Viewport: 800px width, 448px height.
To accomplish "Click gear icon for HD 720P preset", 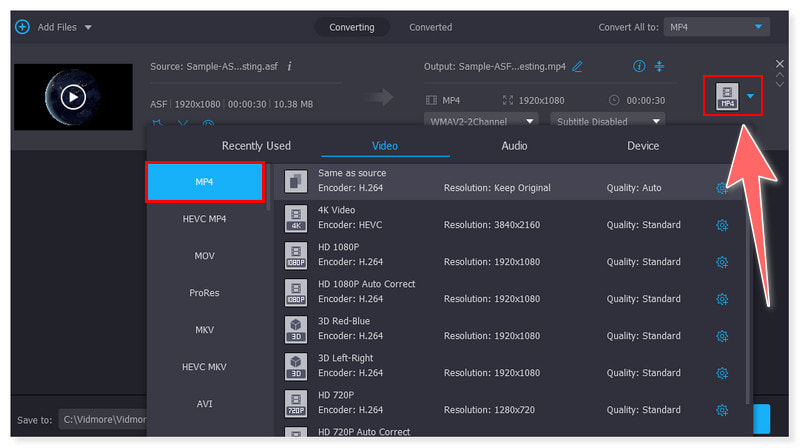I will [722, 410].
